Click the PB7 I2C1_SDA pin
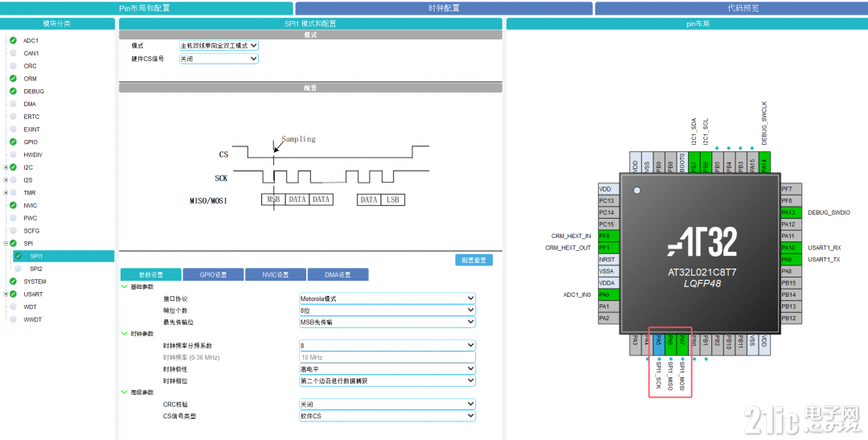This screenshot has width=868, height=440. point(694,162)
